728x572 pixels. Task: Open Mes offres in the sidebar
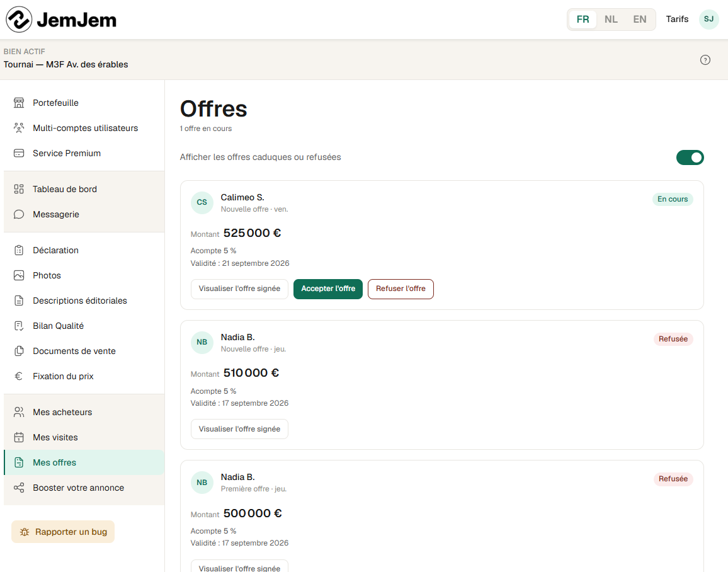[x=84, y=462]
